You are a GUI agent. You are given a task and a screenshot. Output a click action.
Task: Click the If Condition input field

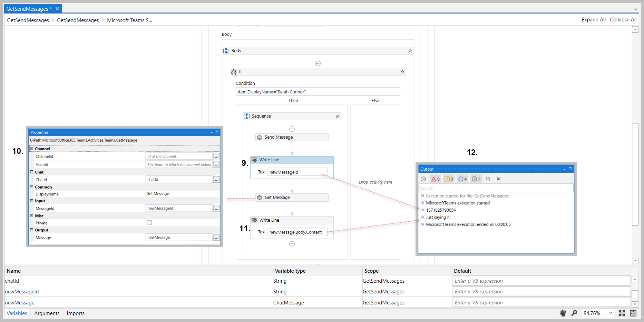[x=318, y=92]
